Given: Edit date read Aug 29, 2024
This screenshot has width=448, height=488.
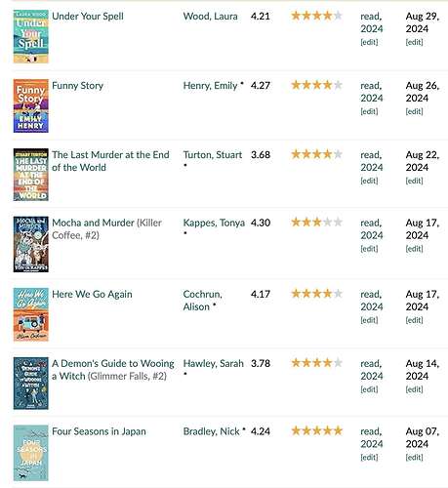Looking at the screenshot, I should click(414, 42).
